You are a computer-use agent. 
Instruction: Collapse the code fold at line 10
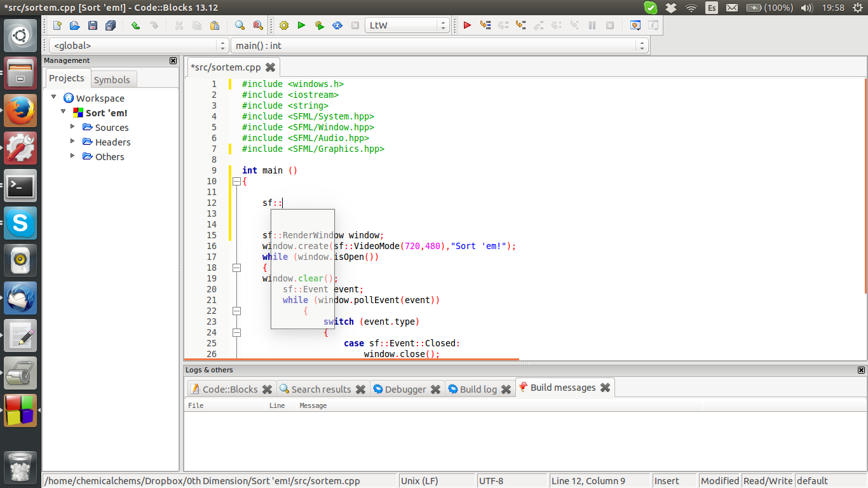[x=236, y=181]
